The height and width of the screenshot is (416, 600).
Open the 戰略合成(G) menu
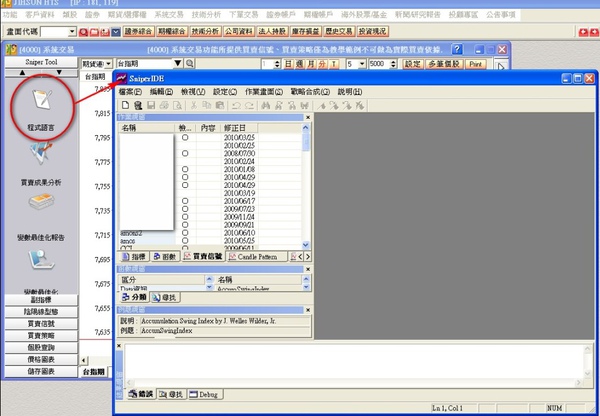point(310,92)
